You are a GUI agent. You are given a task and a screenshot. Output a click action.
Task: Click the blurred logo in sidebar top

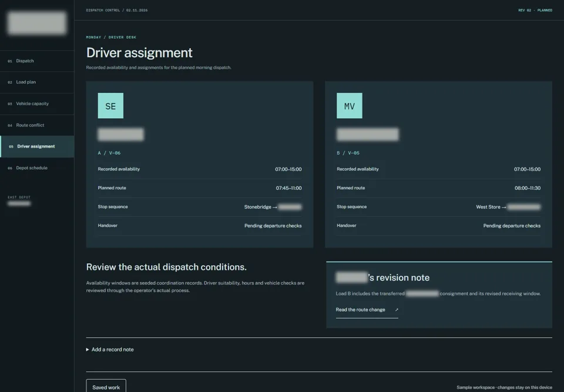click(x=37, y=23)
